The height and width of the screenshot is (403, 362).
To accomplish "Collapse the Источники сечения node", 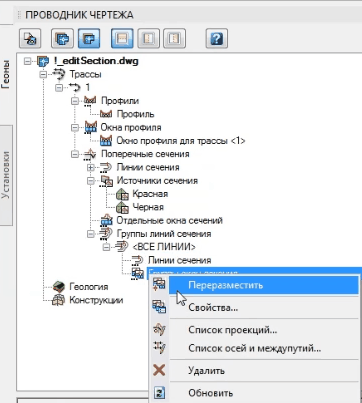I will (90, 181).
